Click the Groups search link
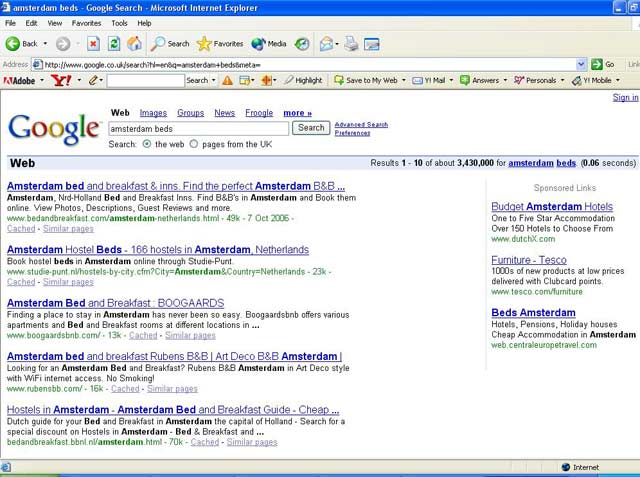The image size is (640, 477). (x=191, y=113)
